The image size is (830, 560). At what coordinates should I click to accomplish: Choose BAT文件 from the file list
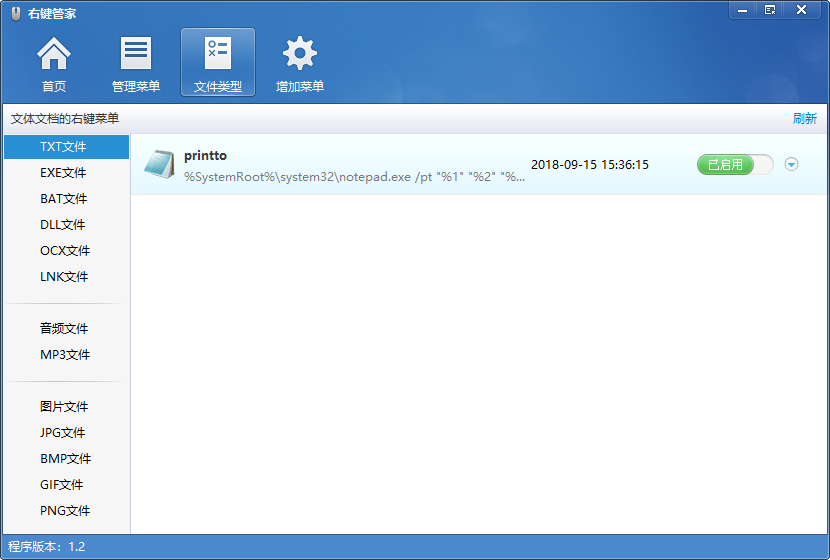pos(63,199)
